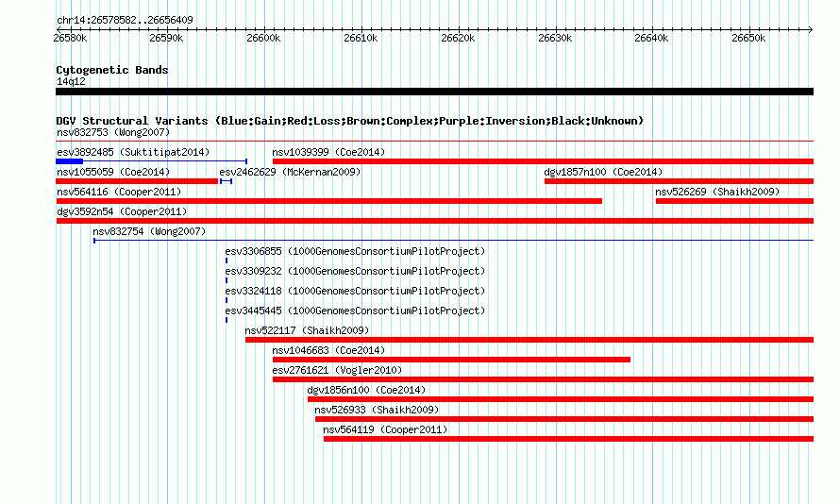Screen dimensions: 840x504
Task: Click the red nsv1039399 loss bar
Action: point(543,161)
